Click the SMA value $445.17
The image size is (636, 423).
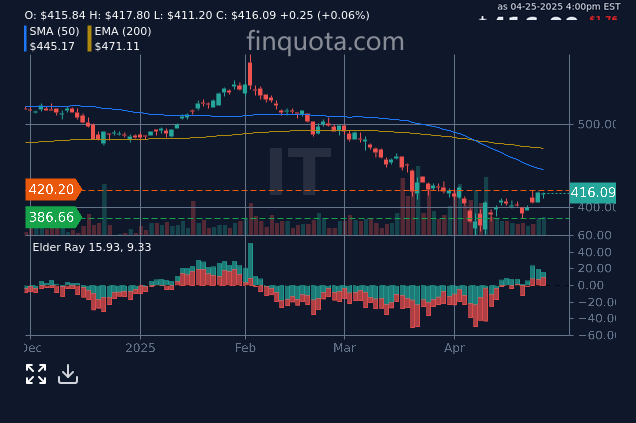[52, 46]
